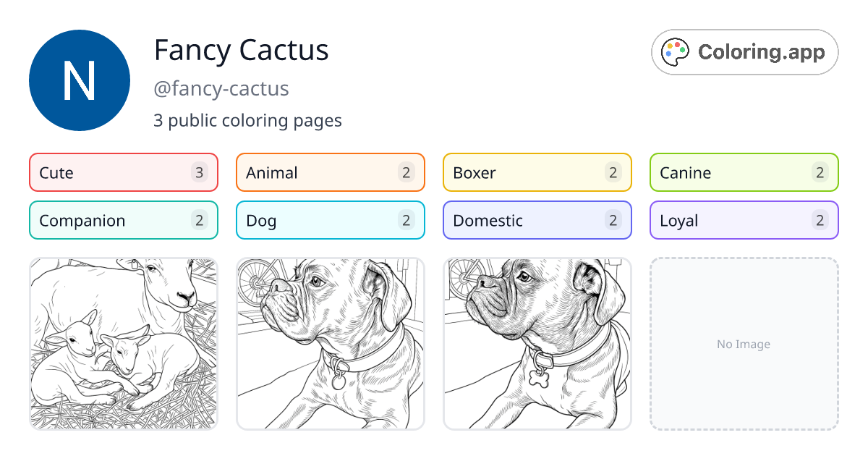The image size is (868, 456).
Task: Open the Coloring.app home button
Action: 744,52
